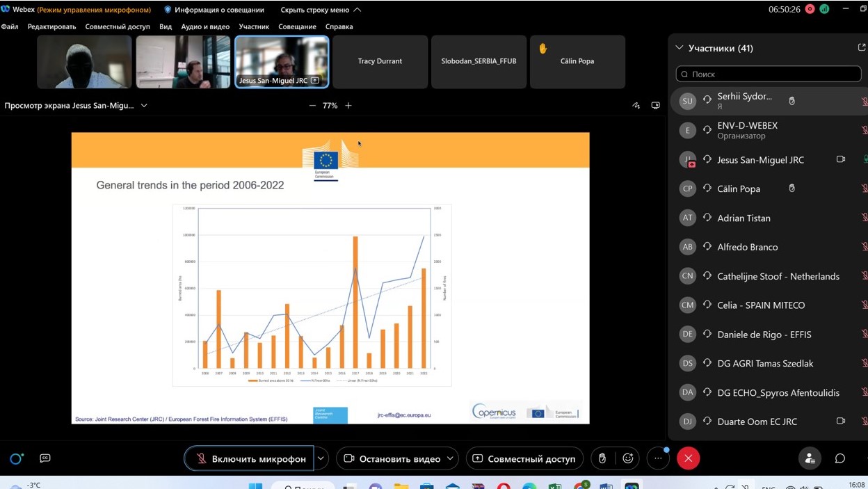Open the chat bubble icon
The image size is (868, 489).
(840, 458)
